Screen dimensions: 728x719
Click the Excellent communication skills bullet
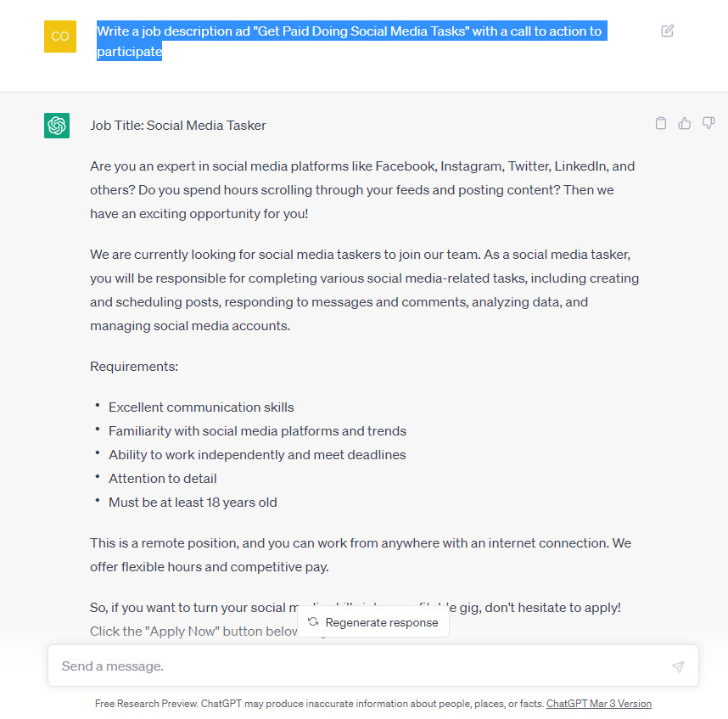tap(201, 407)
